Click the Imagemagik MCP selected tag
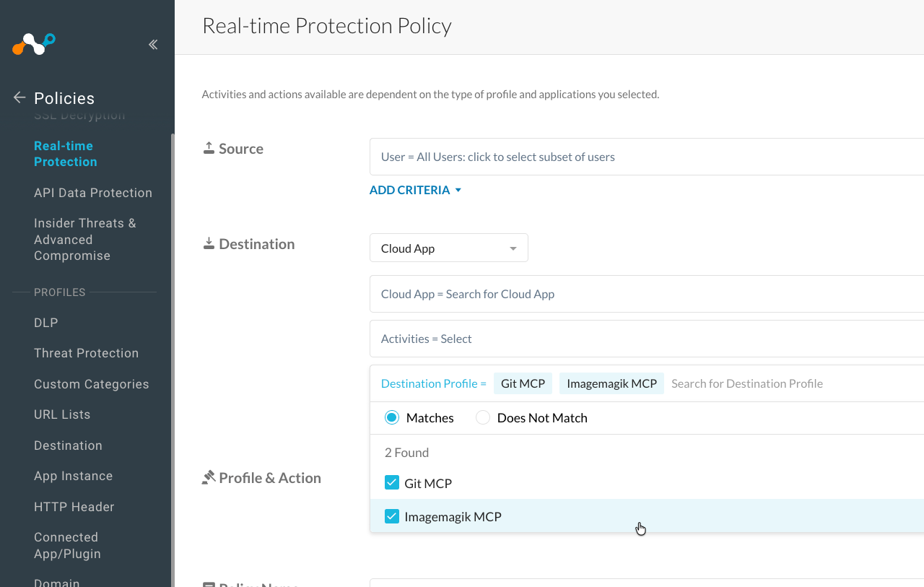Image resolution: width=924 pixels, height=587 pixels. click(611, 383)
